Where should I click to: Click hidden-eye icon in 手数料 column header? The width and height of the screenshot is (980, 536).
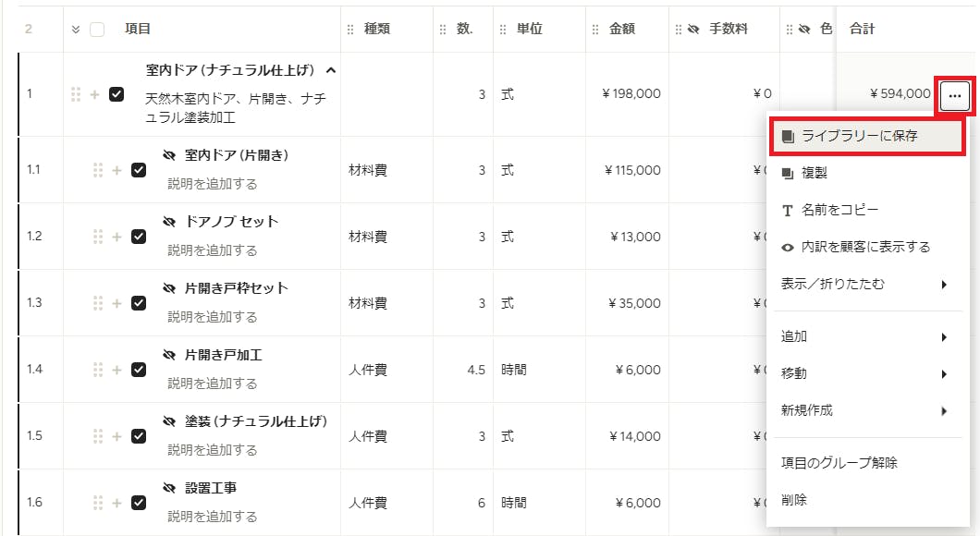pos(693,30)
